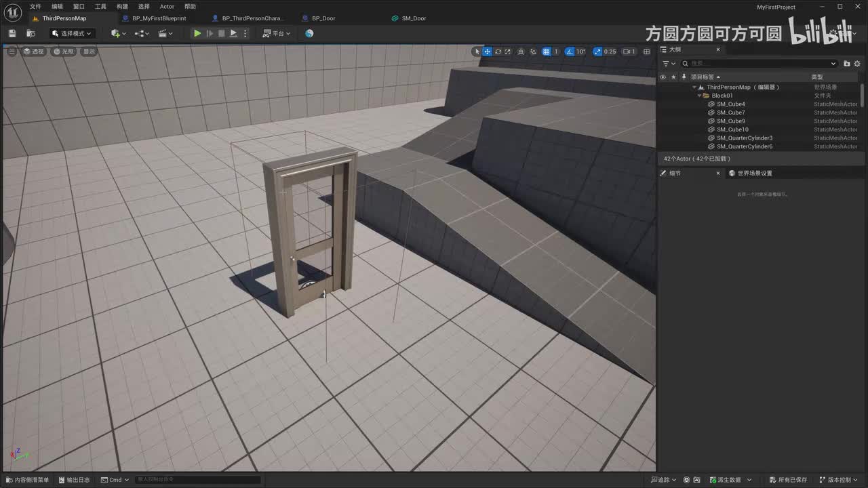Click the pin column header in outliner
Image resolution: width=868 pixels, height=488 pixels.
coord(684,77)
